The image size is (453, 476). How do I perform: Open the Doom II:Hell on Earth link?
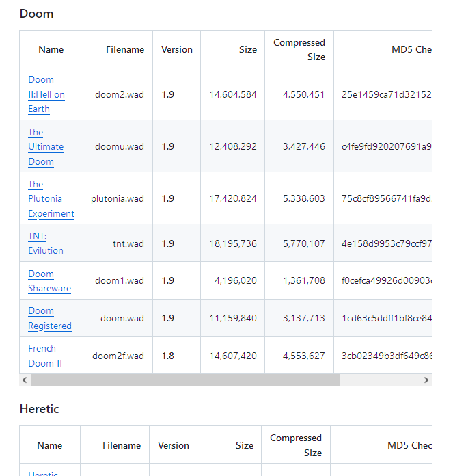(x=46, y=94)
